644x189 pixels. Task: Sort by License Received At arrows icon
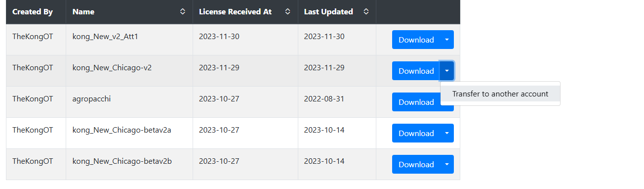pyautogui.click(x=288, y=11)
